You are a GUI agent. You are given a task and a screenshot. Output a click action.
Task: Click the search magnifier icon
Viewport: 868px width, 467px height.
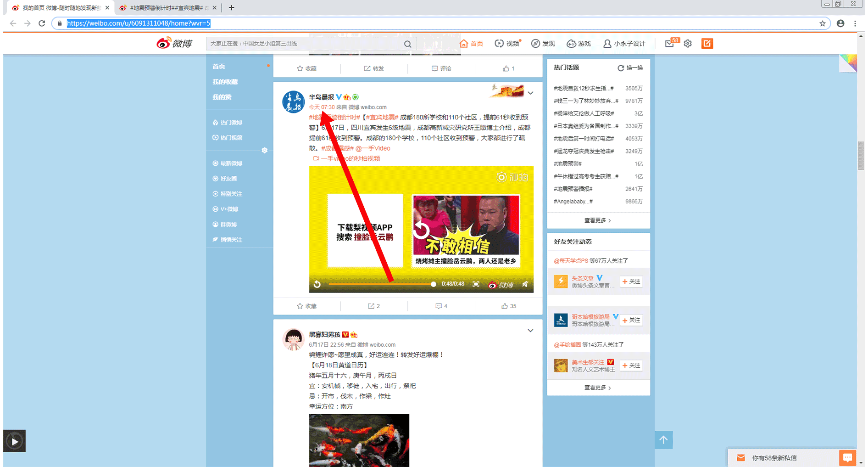click(407, 44)
